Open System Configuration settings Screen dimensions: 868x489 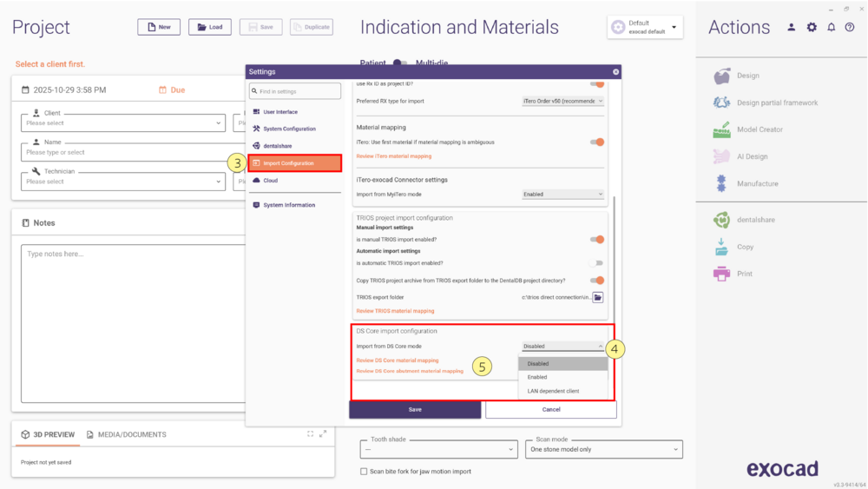[295, 129]
